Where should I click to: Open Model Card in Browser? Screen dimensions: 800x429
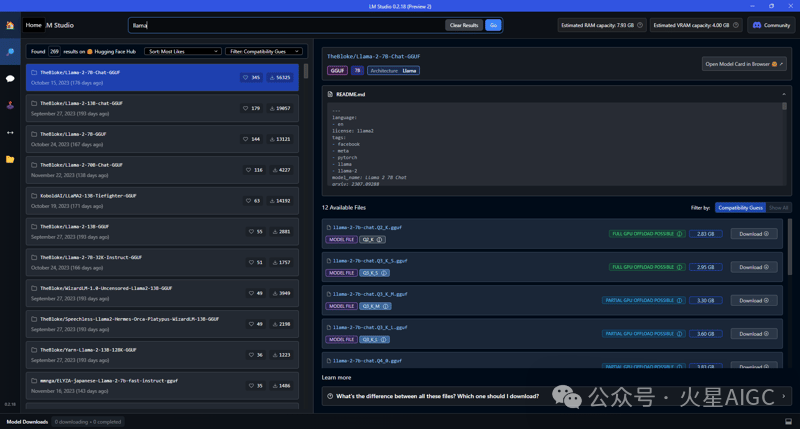[744, 64]
